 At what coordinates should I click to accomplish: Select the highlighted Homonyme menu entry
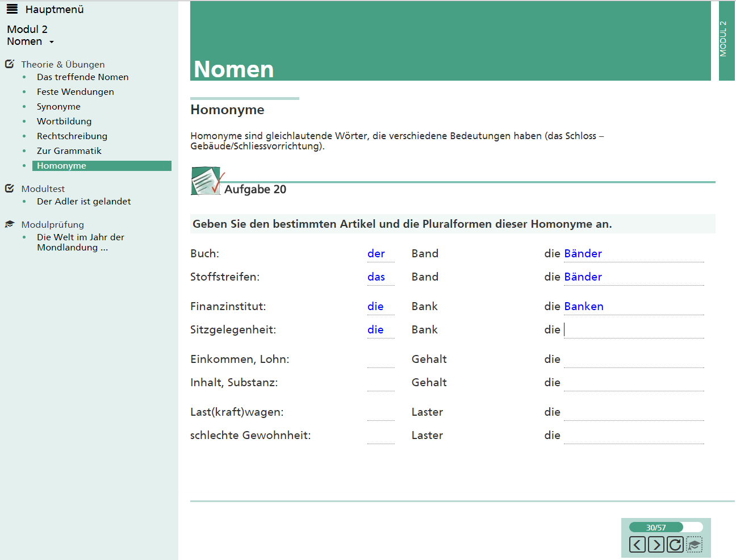102,166
